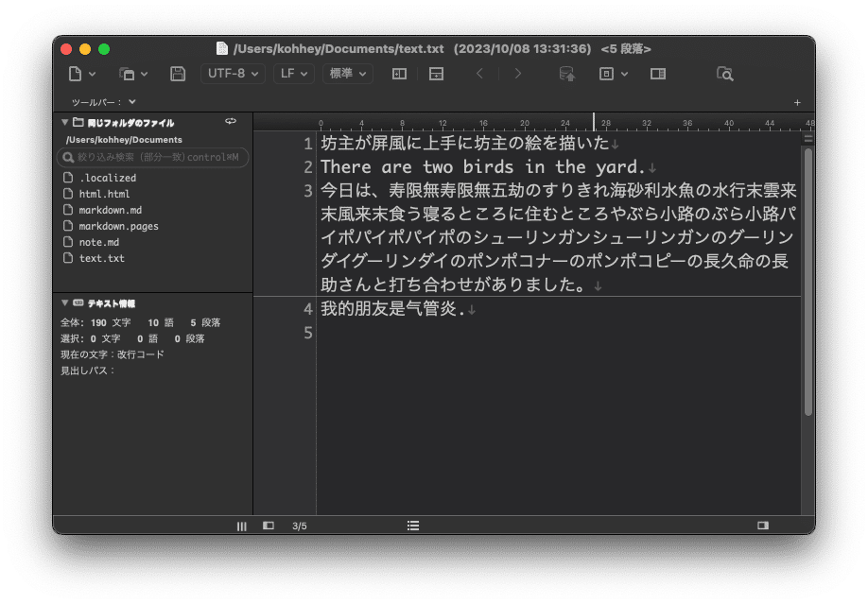Open the UTF-8 encoding dropdown
Viewport: 868px width, 604px height.
coord(233,74)
